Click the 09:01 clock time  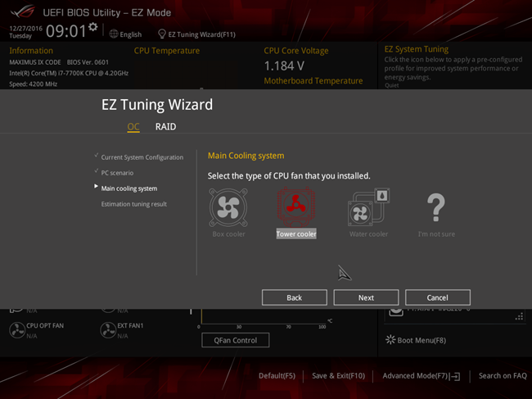coord(66,31)
